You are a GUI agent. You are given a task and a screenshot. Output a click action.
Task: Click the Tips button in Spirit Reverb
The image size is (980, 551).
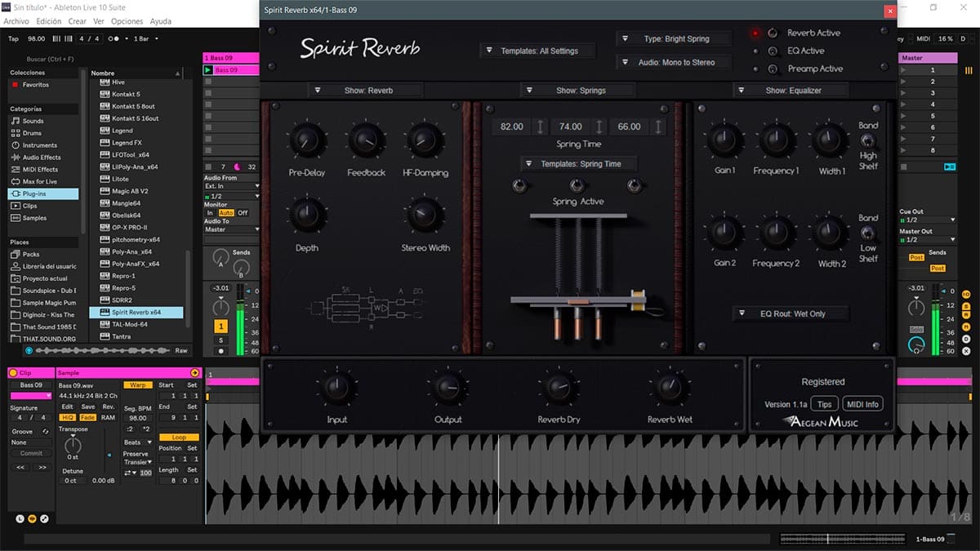coord(825,404)
